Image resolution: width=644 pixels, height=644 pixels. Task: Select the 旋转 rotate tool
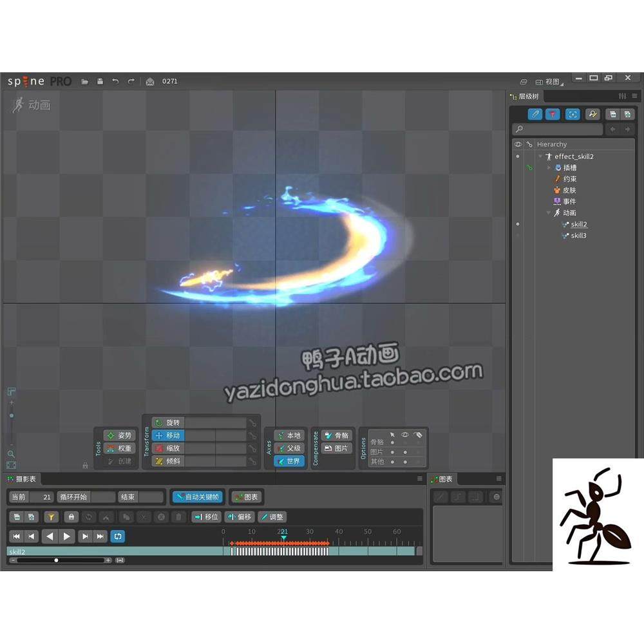click(168, 422)
